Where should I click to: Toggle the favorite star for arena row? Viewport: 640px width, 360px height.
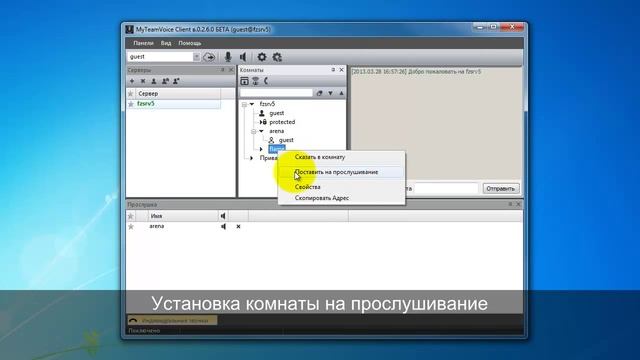tap(131, 227)
